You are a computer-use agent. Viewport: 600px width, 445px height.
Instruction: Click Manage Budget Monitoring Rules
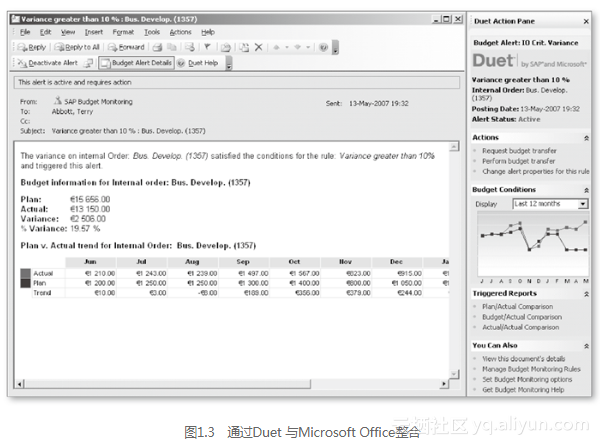(531, 369)
